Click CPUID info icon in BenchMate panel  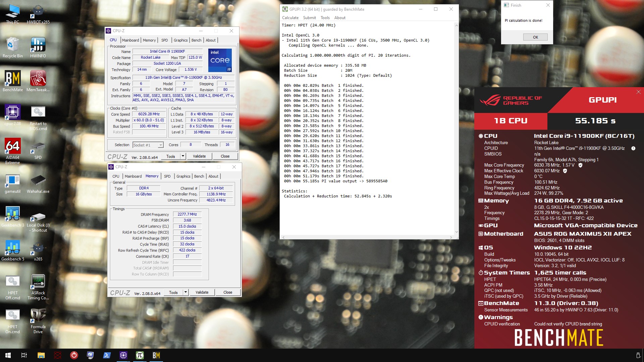click(633, 148)
